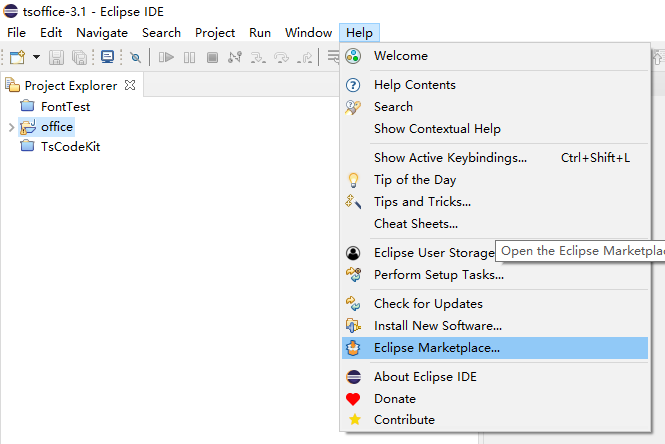
Task: Choose About Eclipse IDE
Action: click(x=495, y=377)
